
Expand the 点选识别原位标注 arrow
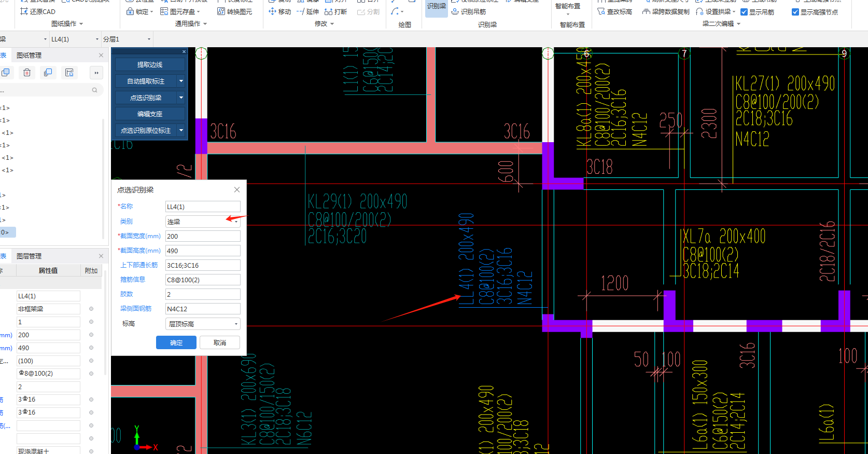tap(181, 130)
